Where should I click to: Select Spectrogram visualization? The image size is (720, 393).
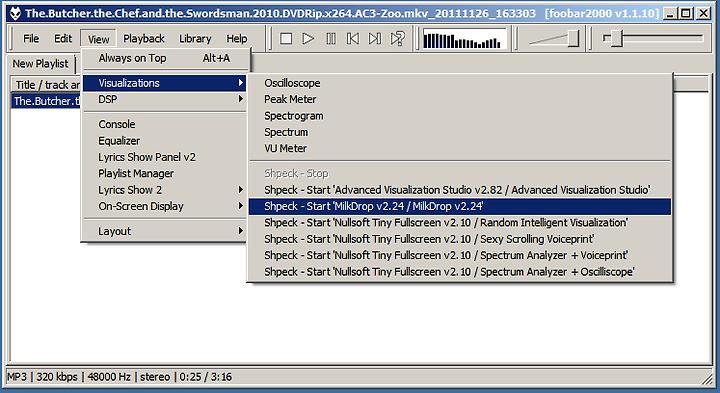tap(460, 116)
